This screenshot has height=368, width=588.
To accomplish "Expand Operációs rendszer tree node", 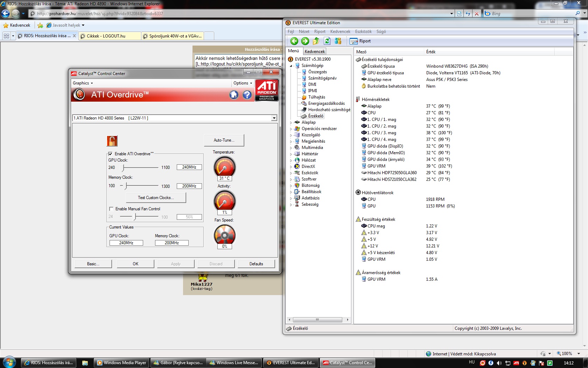I will 291,129.
